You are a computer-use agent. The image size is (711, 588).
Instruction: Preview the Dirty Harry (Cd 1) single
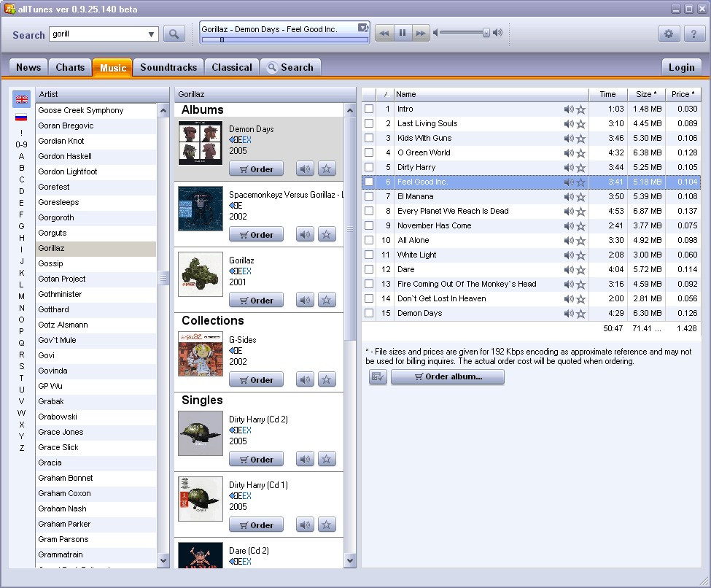[305, 525]
